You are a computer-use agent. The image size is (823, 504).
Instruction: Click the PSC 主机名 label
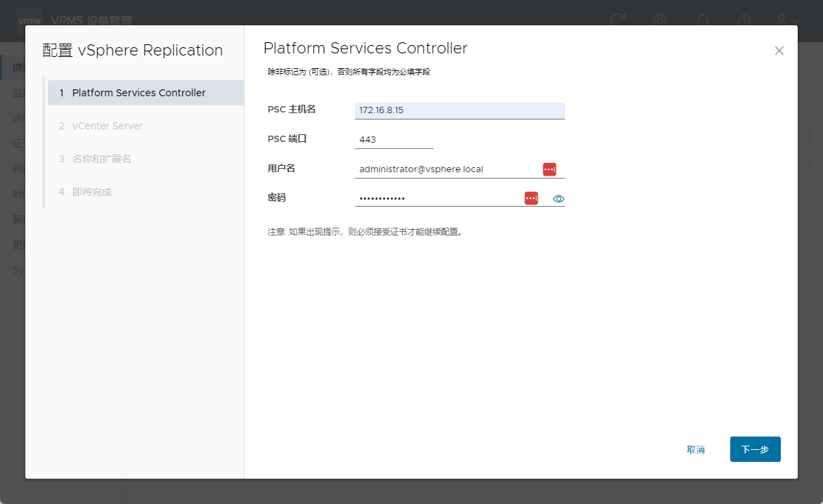pyautogui.click(x=291, y=109)
